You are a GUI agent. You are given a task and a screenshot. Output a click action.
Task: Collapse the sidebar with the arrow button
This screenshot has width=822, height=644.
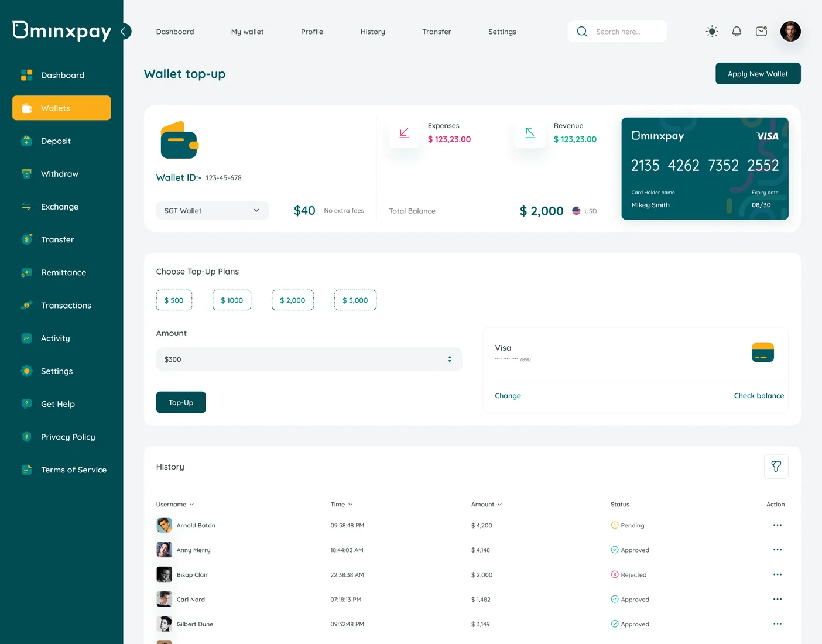124,32
